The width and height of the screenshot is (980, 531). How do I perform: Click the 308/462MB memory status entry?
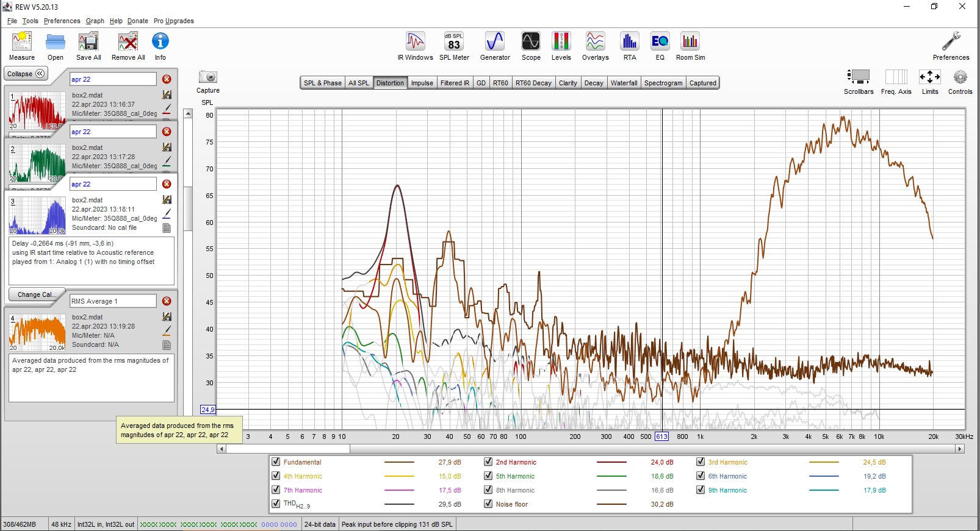point(20,524)
